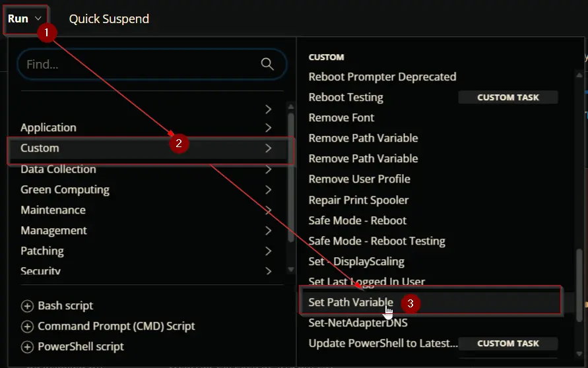Select Remove User Profile entry
Screen dimensions: 588x368
pyautogui.click(x=359, y=179)
